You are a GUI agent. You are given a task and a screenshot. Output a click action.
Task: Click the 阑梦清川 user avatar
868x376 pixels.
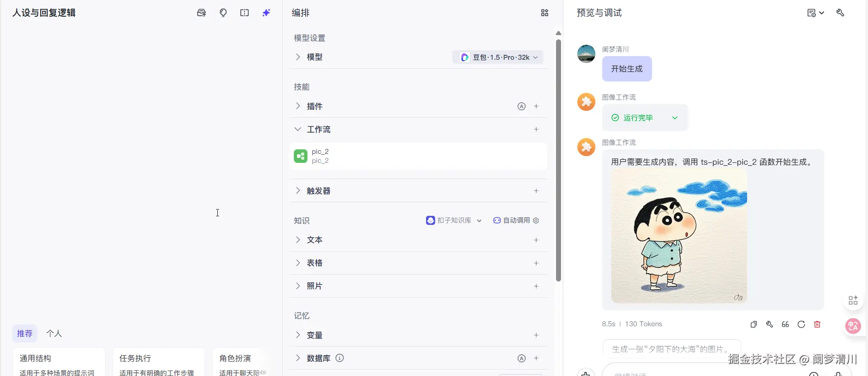[x=586, y=54]
